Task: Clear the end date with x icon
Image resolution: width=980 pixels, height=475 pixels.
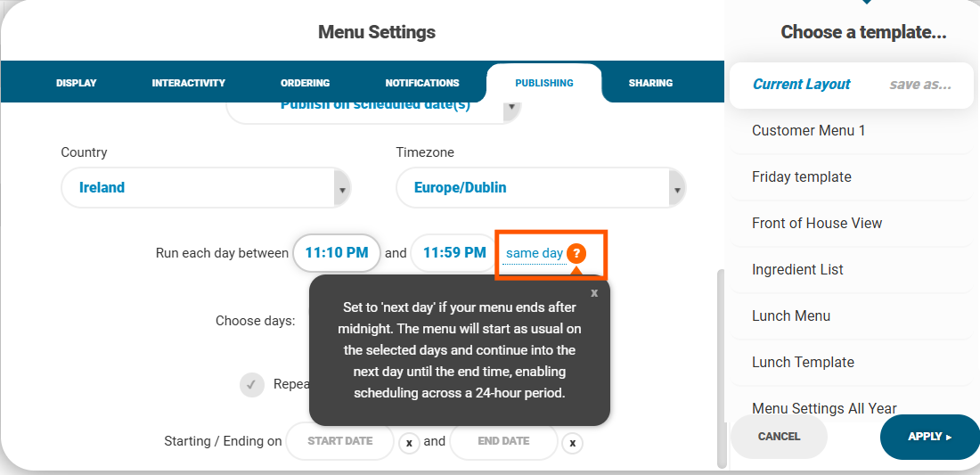Action: (x=573, y=442)
